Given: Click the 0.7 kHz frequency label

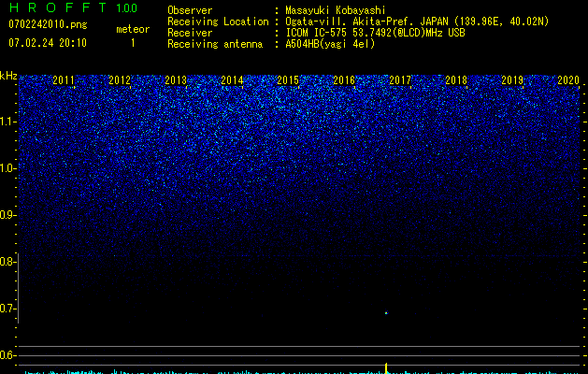Looking at the screenshot, I should coord(7,309).
